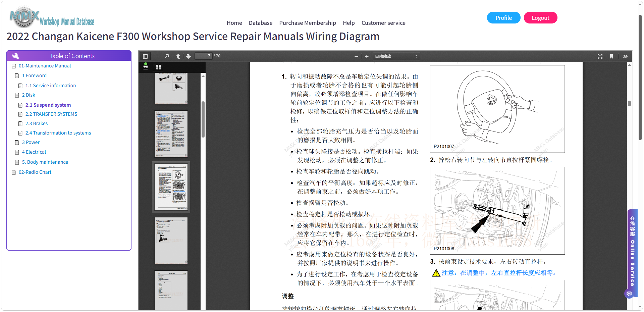This screenshot has width=644, height=312.
Task: Open 5. Body maintenance section
Action: 45,162
